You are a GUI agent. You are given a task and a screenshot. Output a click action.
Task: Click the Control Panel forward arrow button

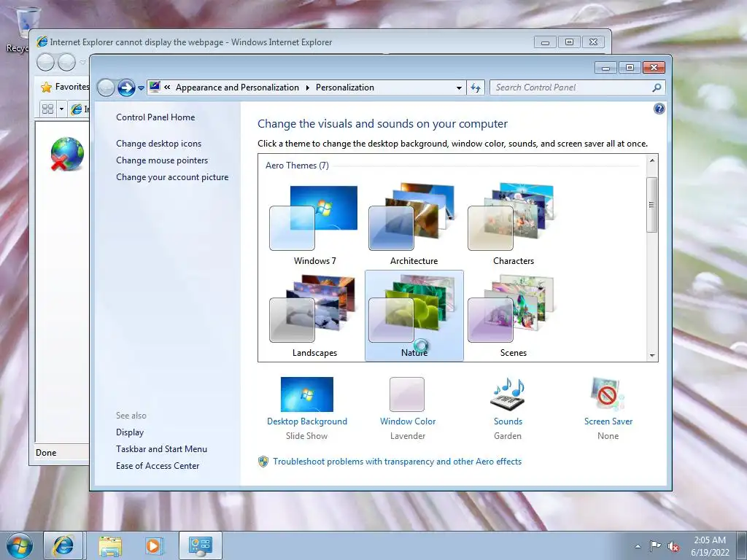tap(126, 87)
